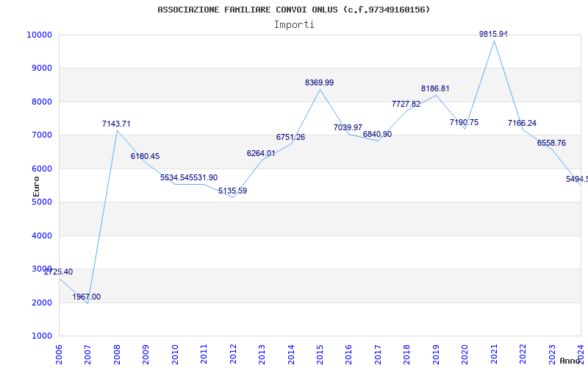Click the Euro y-axis title
Image resolution: width=588 pixels, height=368 pixels.
click(36, 186)
